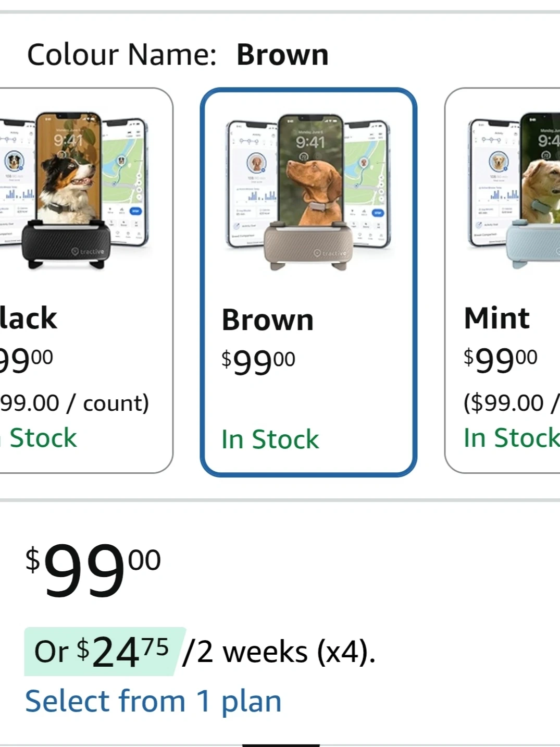Click the dog avatar in Black card's activity screen
This screenshot has width=560, height=747.
(14, 161)
